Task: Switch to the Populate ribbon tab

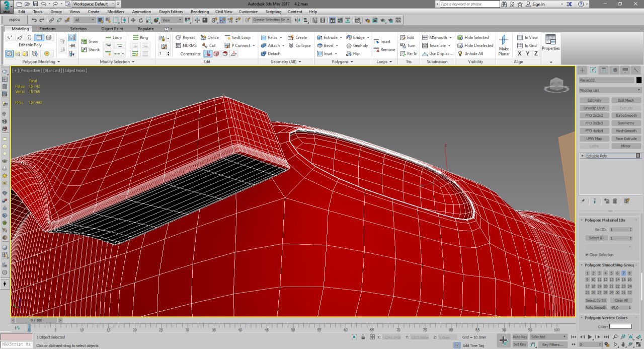Action: click(146, 29)
